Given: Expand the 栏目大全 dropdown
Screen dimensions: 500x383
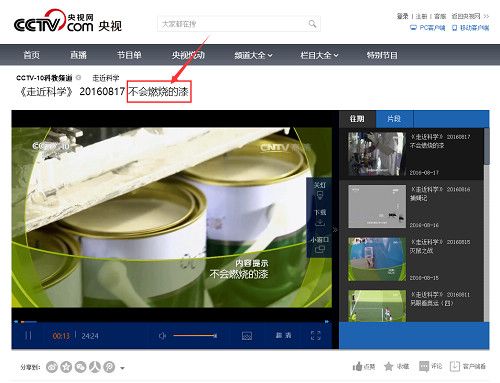Looking at the screenshot, I should click(x=319, y=55).
